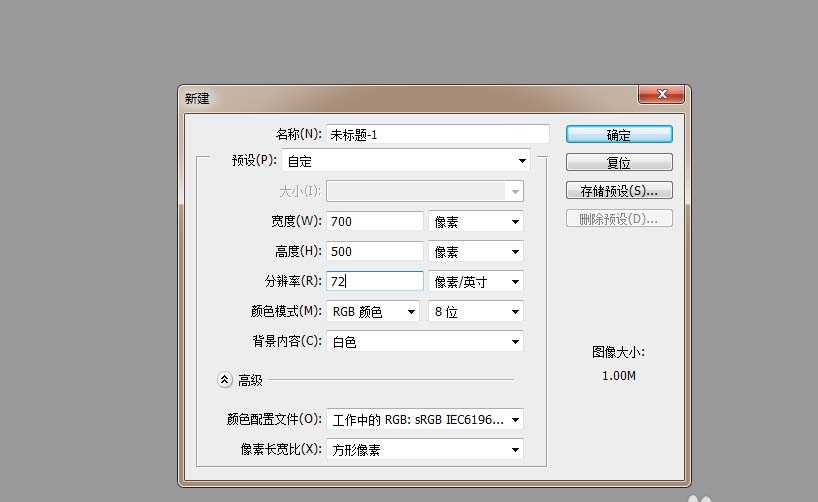Open the 高度 unit dropdown showing 像素
This screenshot has width=818, height=502.
[475, 252]
